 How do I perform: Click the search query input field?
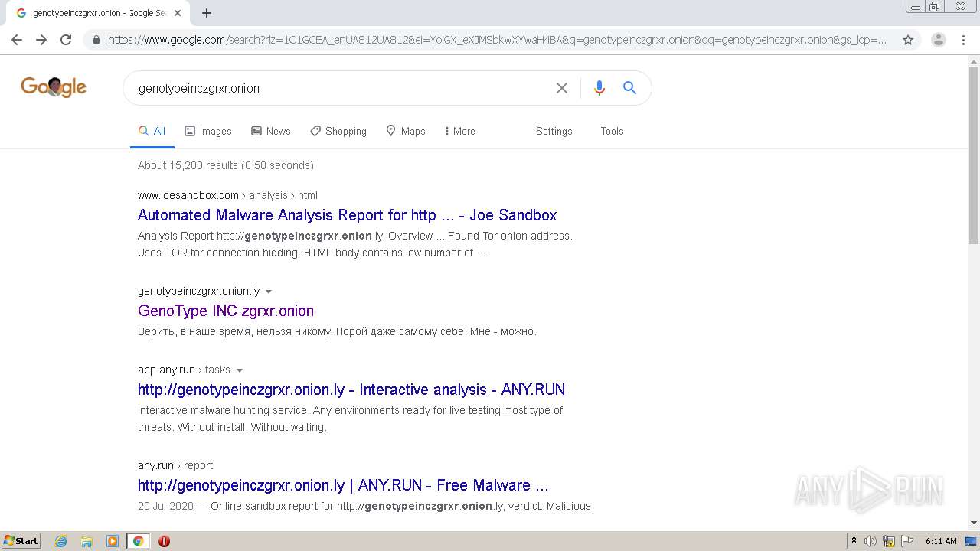coord(341,88)
